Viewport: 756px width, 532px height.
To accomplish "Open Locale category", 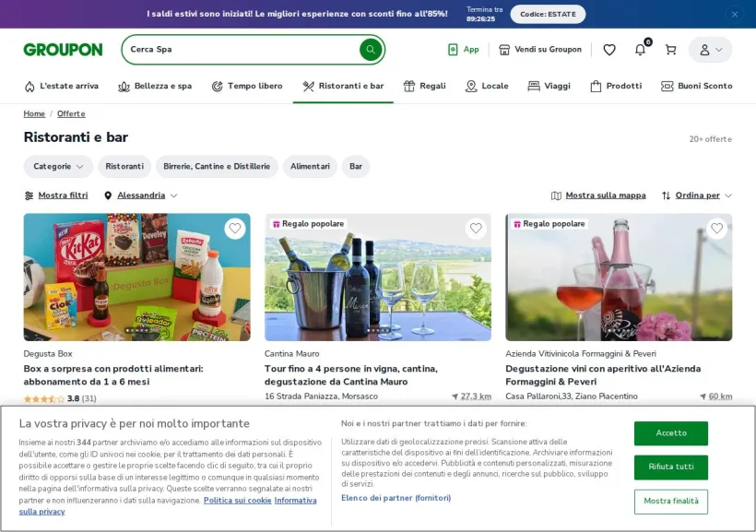I will (487, 86).
